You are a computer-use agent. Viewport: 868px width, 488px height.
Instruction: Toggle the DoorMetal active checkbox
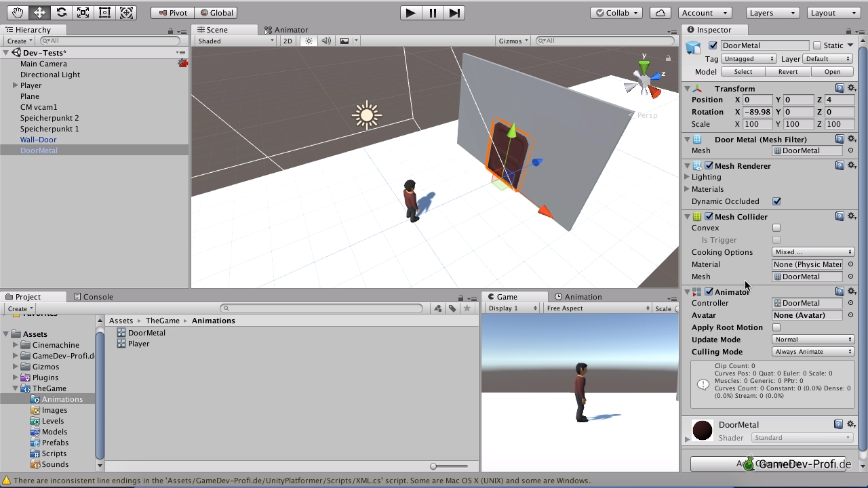tap(713, 45)
